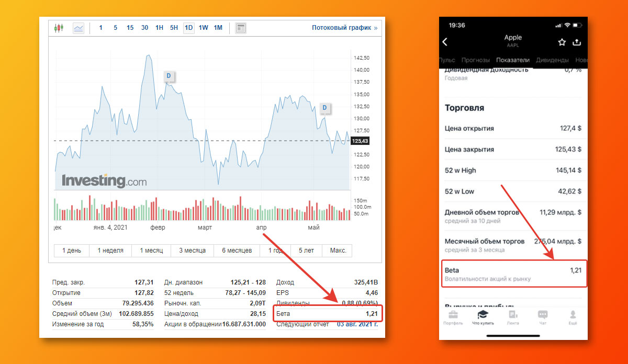Switch to the Показатели tab

coord(513,60)
